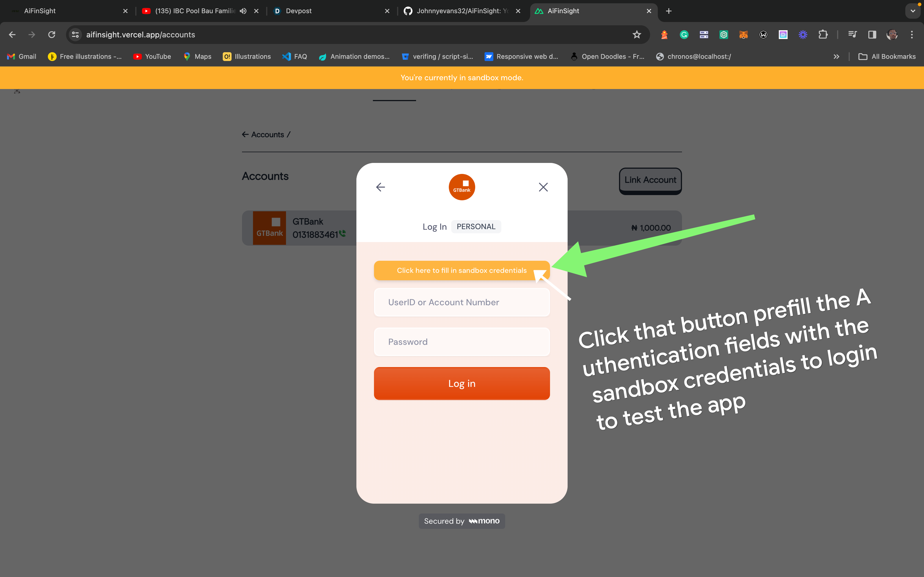The height and width of the screenshot is (577, 924).
Task: Toggle the browser side panel icon
Action: pyautogui.click(x=872, y=35)
